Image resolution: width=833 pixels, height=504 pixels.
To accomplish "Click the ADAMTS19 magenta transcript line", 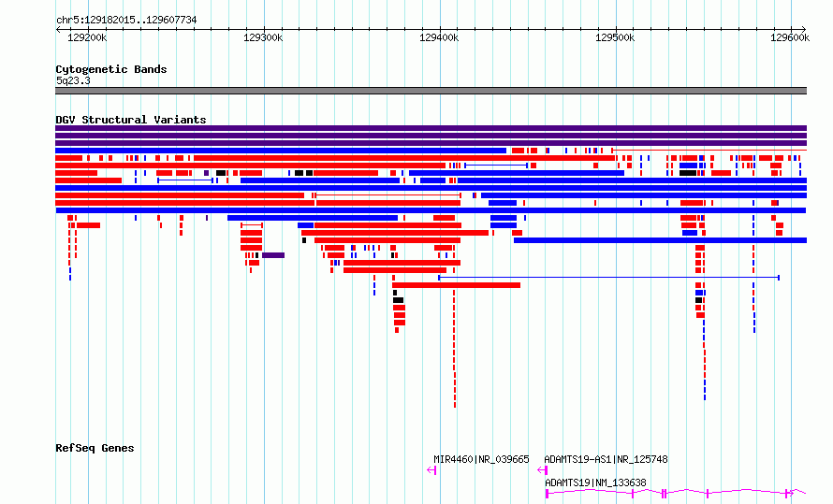I will click(x=676, y=494).
